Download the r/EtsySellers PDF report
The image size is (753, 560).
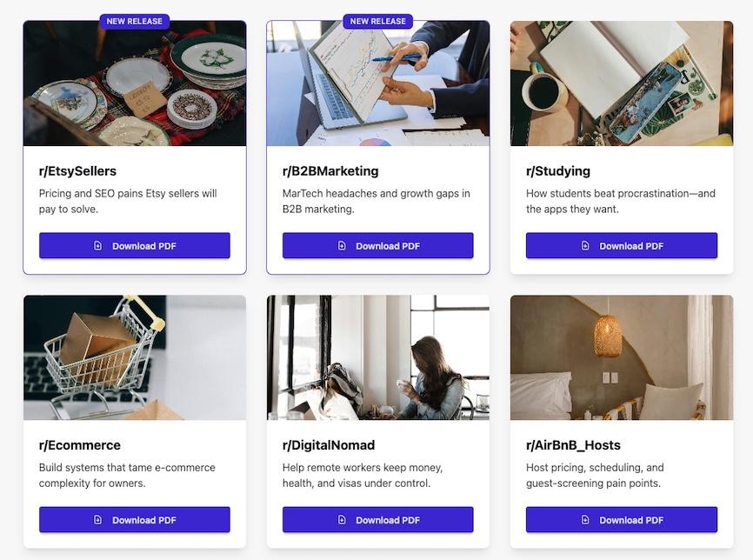coord(135,245)
